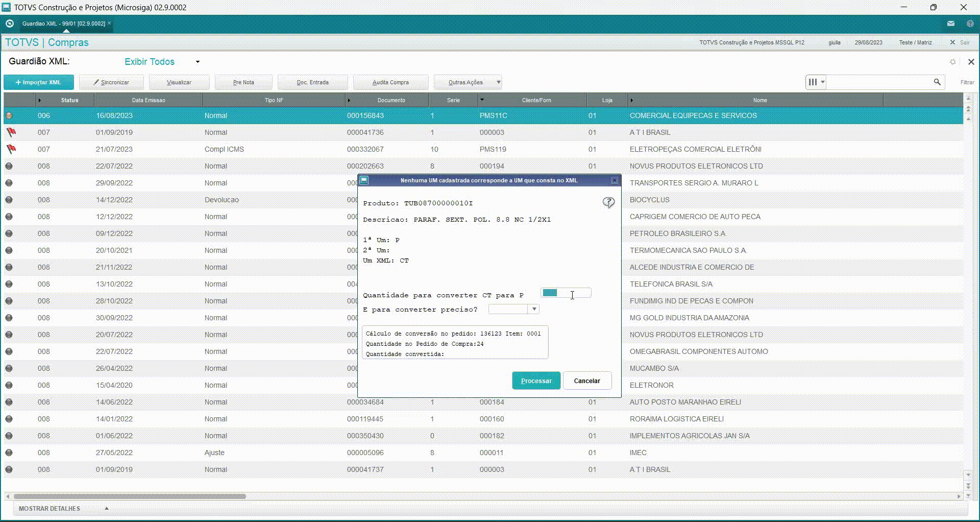Viewport: 980px width, 522px height.
Task: Close the UM conversion dialog
Action: click(x=615, y=180)
